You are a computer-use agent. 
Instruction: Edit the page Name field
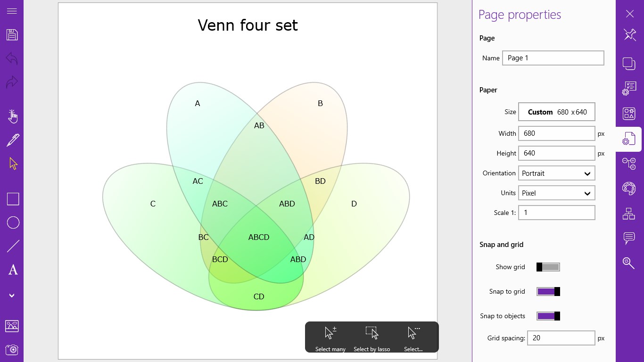pyautogui.click(x=553, y=58)
